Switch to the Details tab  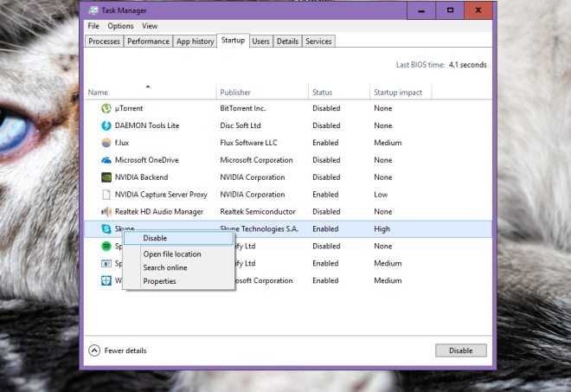pos(287,42)
